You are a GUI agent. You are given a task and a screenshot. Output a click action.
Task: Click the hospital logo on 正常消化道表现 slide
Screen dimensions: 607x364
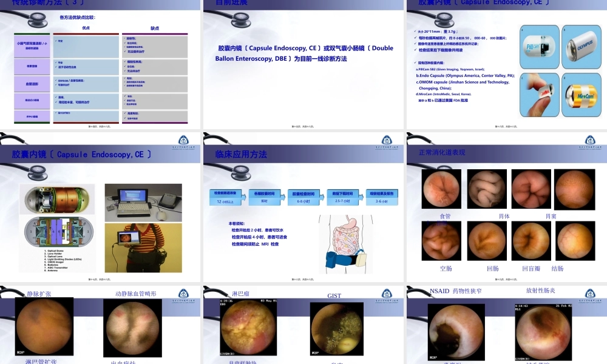pyautogui.click(x=592, y=141)
